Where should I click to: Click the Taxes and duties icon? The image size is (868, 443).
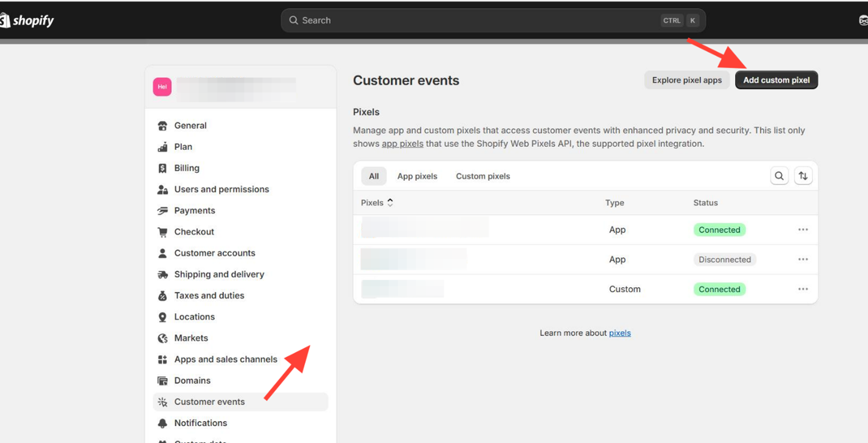click(x=163, y=296)
